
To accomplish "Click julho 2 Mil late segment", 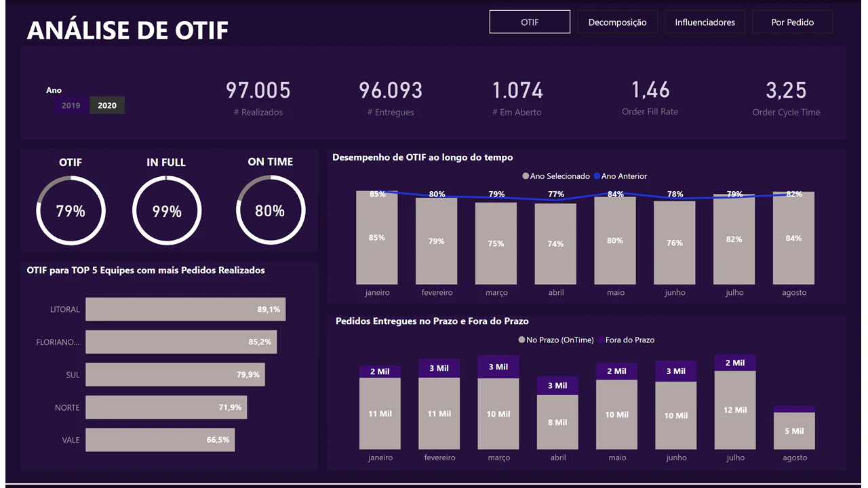I will click(x=735, y=363).
